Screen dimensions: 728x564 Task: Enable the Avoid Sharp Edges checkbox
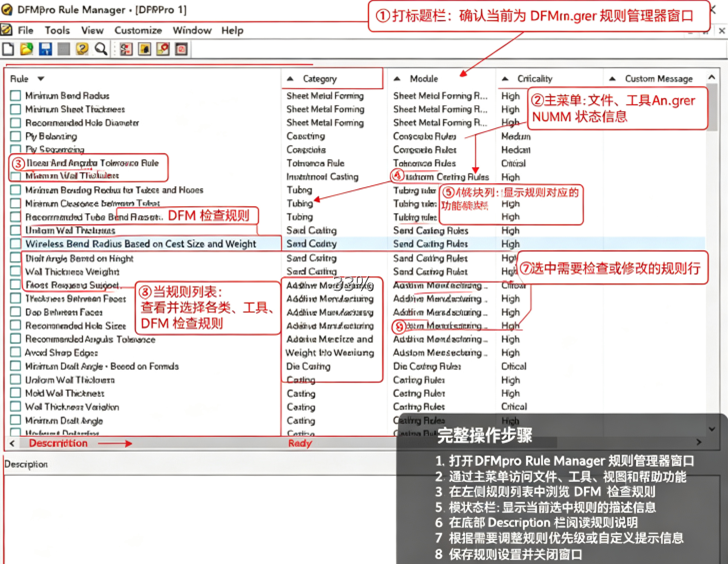[x=15, y=352]
